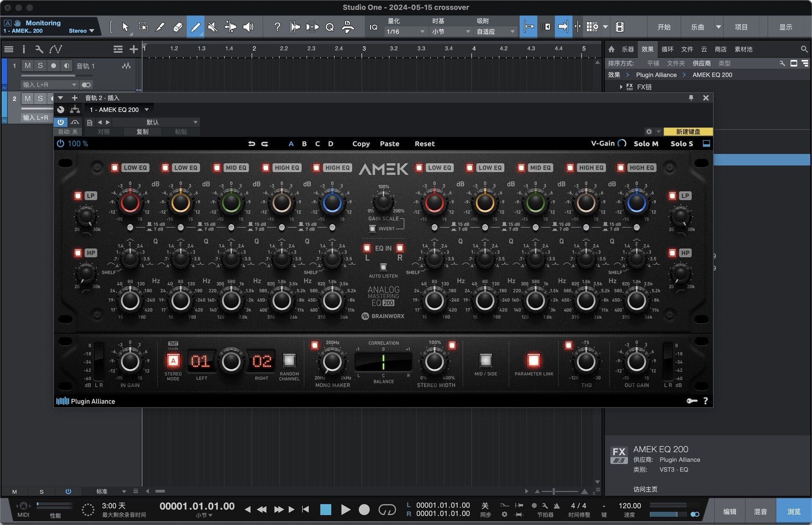Arm record on track 1
The width and height of the screenshot is (812, 525).
(x=53, y=66)
